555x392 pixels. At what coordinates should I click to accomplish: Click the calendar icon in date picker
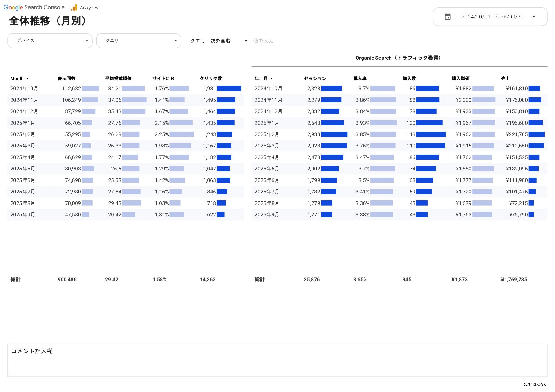448,17
